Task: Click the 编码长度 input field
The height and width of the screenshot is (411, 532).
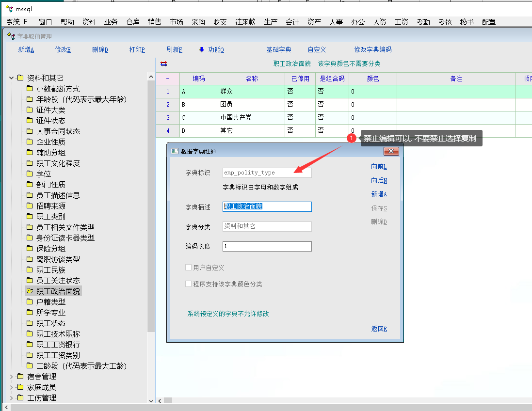Action: pos(267,246)
